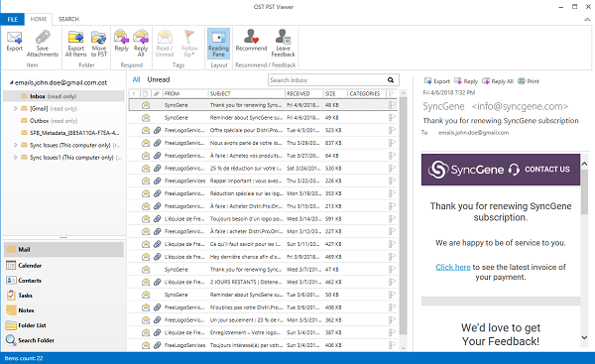Sort by the FROM column header
Image resolution: width=595 pixels, height=364 pixels.
coord(185,93)
